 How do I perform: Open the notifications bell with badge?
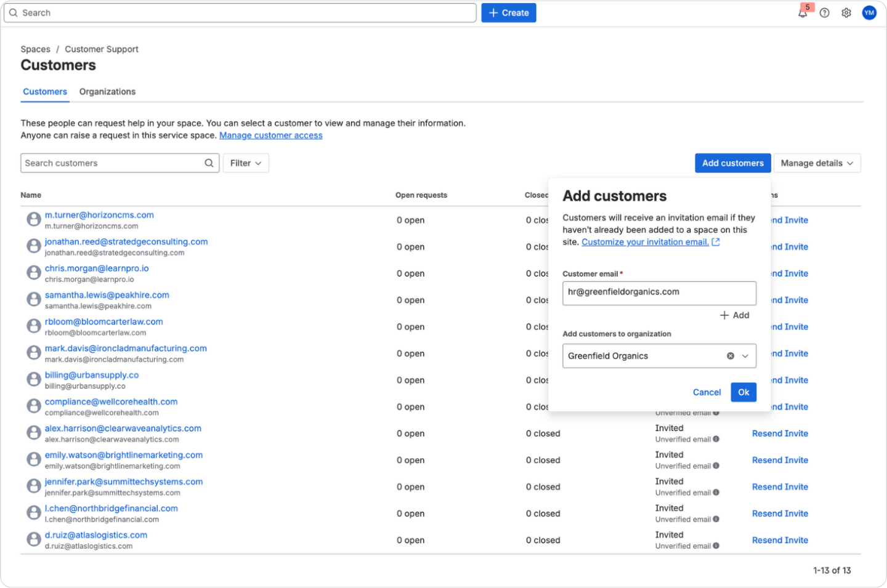(803, 12)
